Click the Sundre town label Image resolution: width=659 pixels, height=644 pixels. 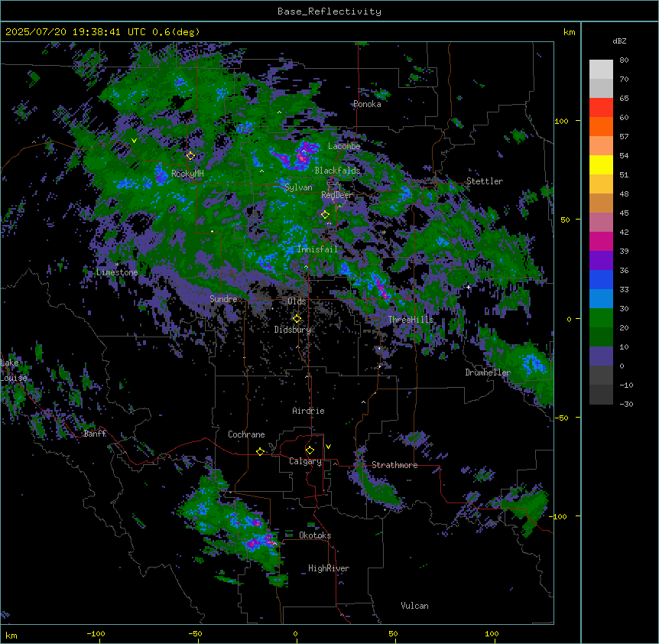(x=223, y=299)
